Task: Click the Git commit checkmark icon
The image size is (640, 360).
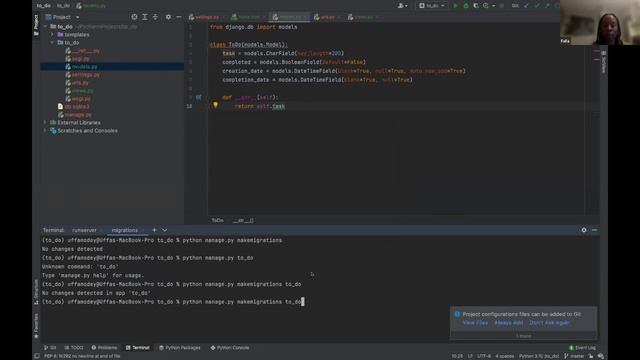Action: [x=537, y=6]
